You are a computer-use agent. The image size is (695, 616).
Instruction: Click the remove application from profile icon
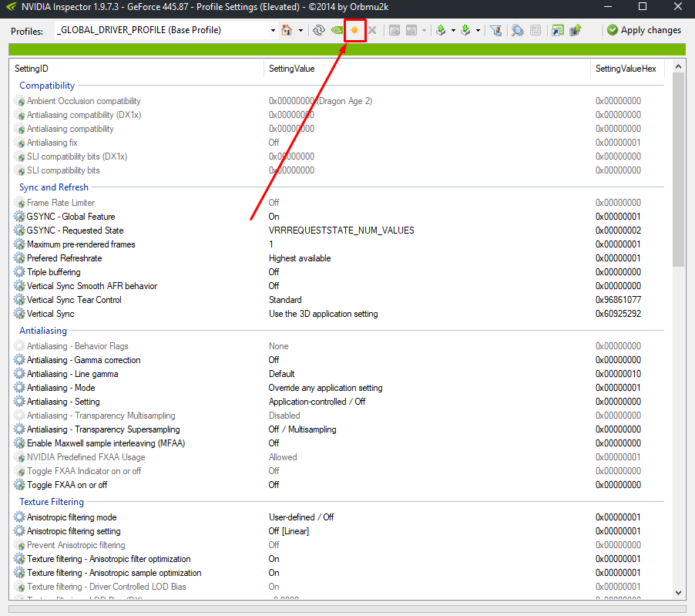(411, 30)
